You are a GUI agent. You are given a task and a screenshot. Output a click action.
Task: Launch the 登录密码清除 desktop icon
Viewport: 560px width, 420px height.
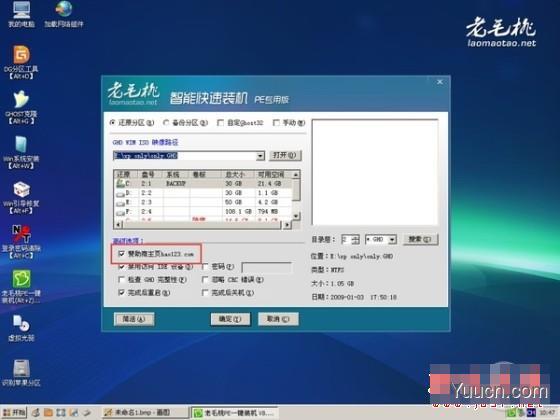(x=21, y=242)
